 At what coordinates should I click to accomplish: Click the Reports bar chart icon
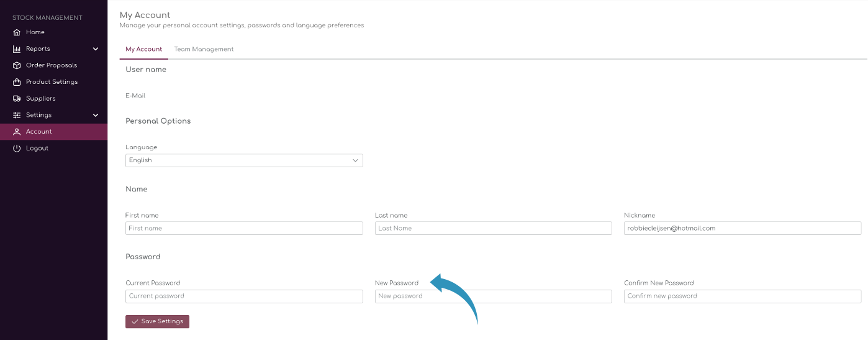pos(17,49)
